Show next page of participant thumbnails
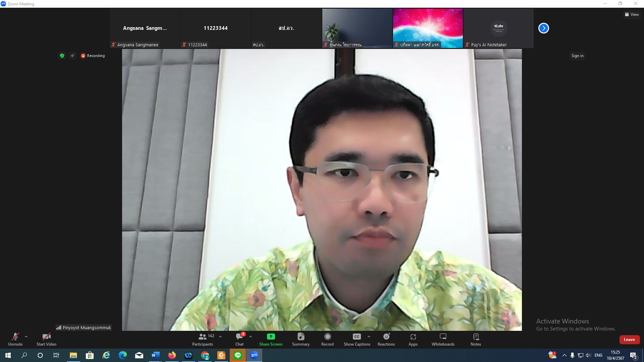Viewport: 644px width, 362px height. point(543,28)
